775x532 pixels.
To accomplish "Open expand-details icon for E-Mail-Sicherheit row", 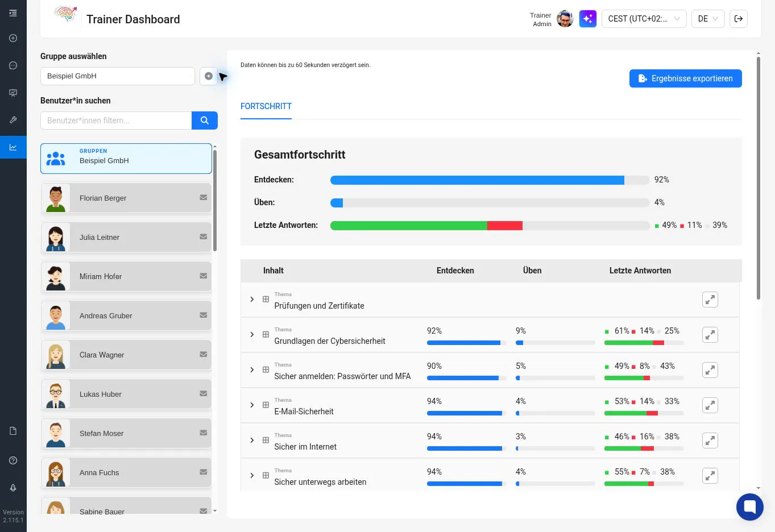I will [x=710, y=405].
